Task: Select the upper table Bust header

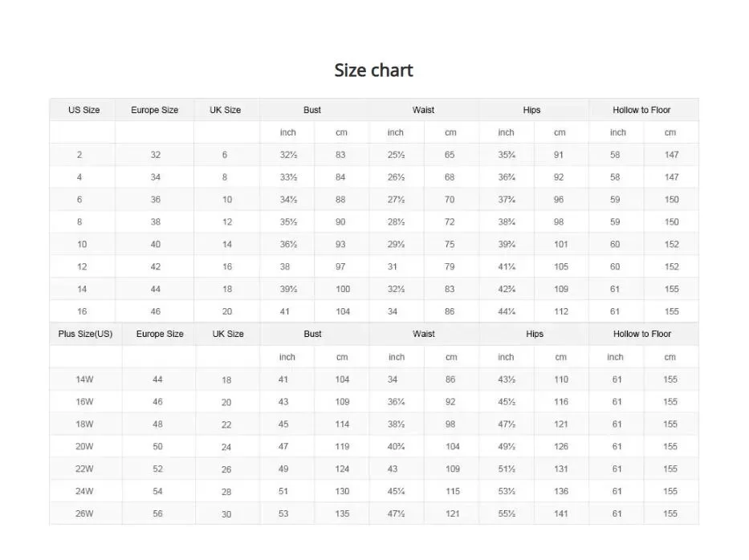Action: click(x=312, y=110)
